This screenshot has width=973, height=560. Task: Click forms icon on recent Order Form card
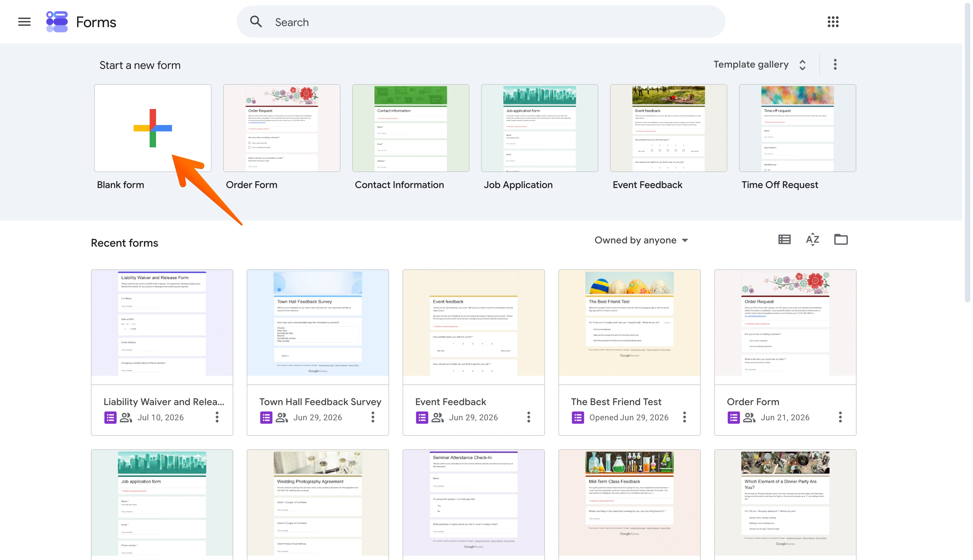click(x=734, y=418)
